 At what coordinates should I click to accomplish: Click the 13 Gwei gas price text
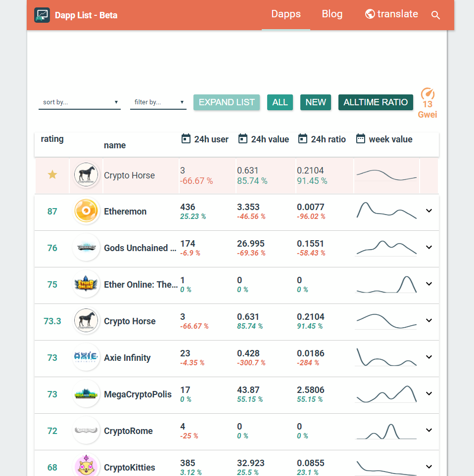point(427,109)
